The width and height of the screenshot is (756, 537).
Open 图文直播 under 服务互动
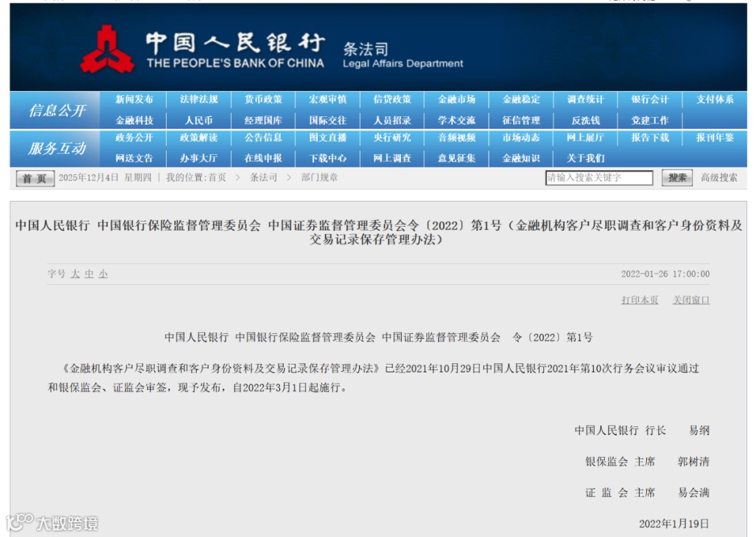click(x=328, y=137)
